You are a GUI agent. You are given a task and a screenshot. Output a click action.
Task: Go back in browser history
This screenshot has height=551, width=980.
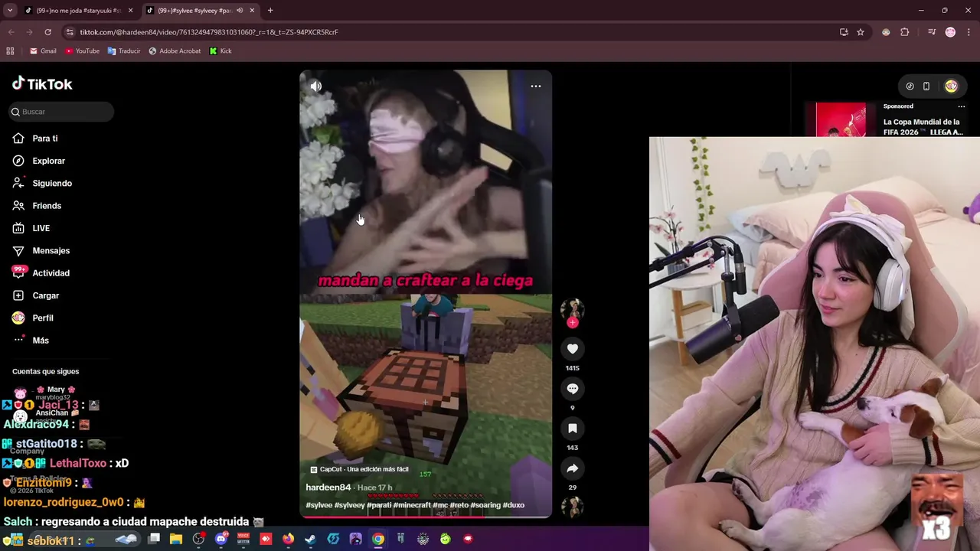[x=11, y=32]
